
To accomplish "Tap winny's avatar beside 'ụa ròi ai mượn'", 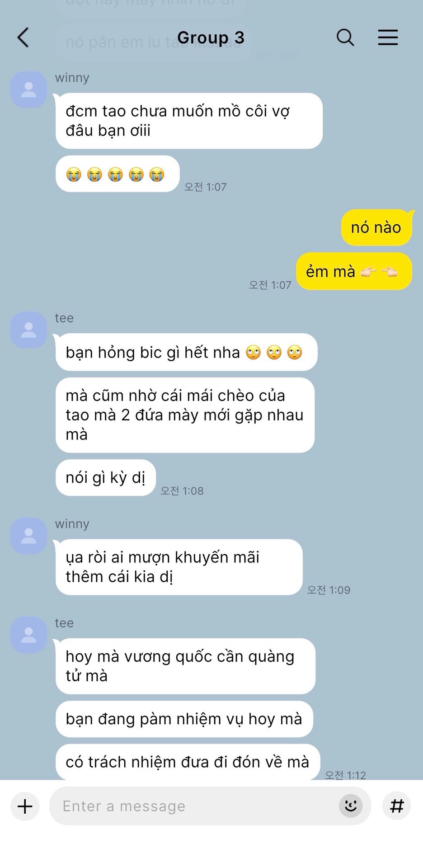I will [x=28, y=536].
